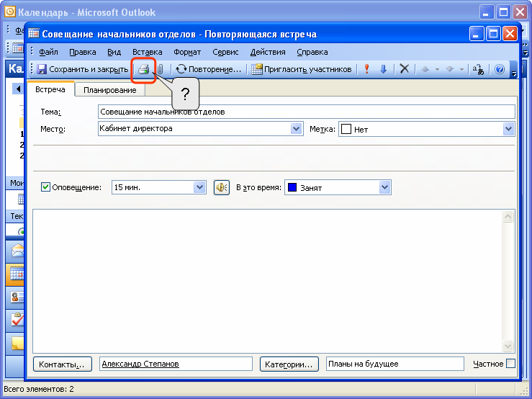Click notes scrollbar up arrow
Image resolution: width=532 pixels, height=399 pixels.
point(508,217)
